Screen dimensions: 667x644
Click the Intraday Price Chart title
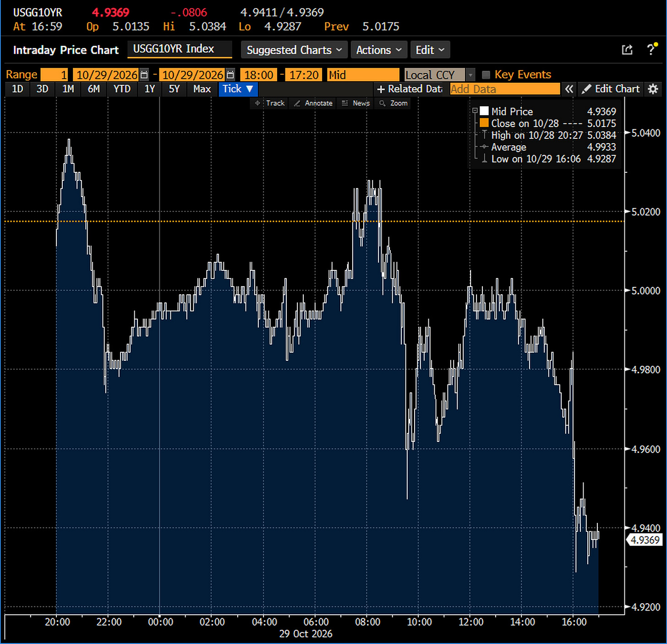click(66, 50)
